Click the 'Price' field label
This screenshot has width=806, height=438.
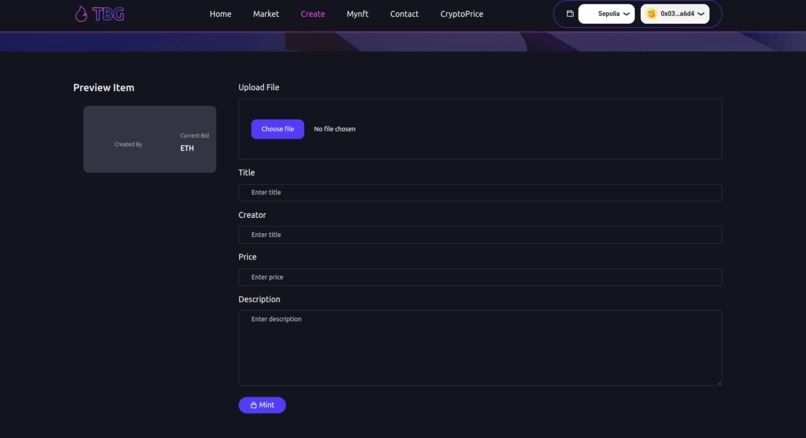click(247, 257)
